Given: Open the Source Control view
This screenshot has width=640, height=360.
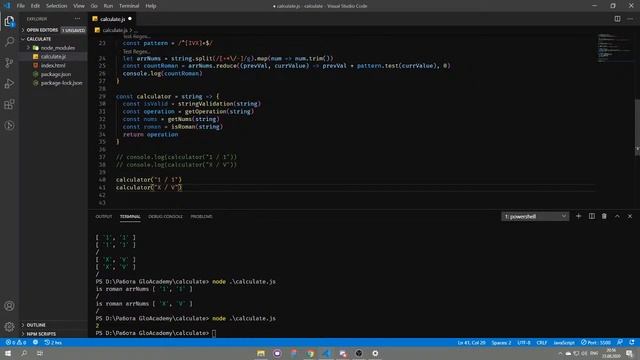Looking at the screenshot, I should tap(9, 62).
